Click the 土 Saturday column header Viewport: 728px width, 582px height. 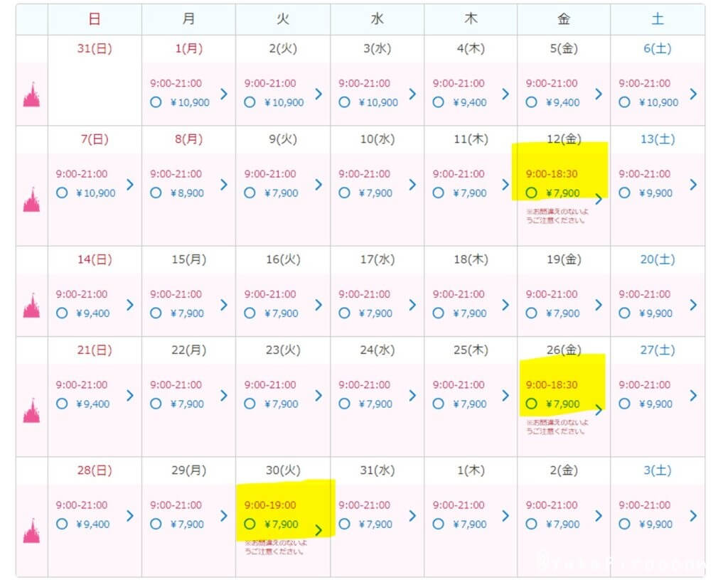click(x=658, y=19)
